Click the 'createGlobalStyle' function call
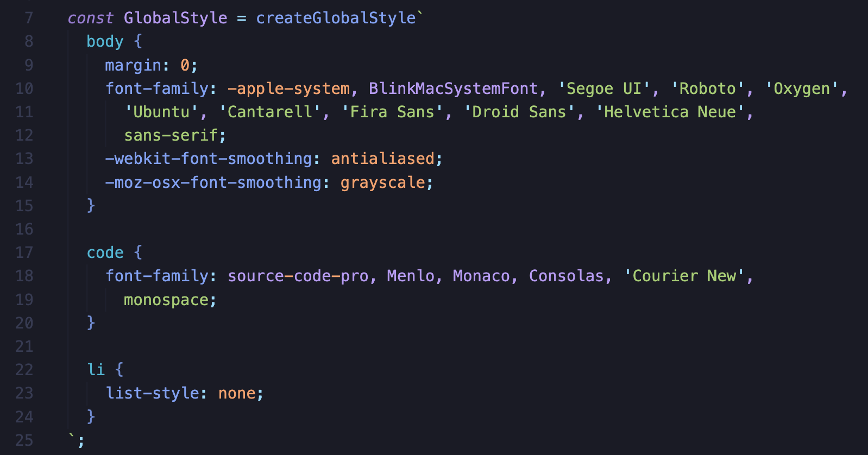The width and height of the screenshot is (868, 455). click(336, 18)
